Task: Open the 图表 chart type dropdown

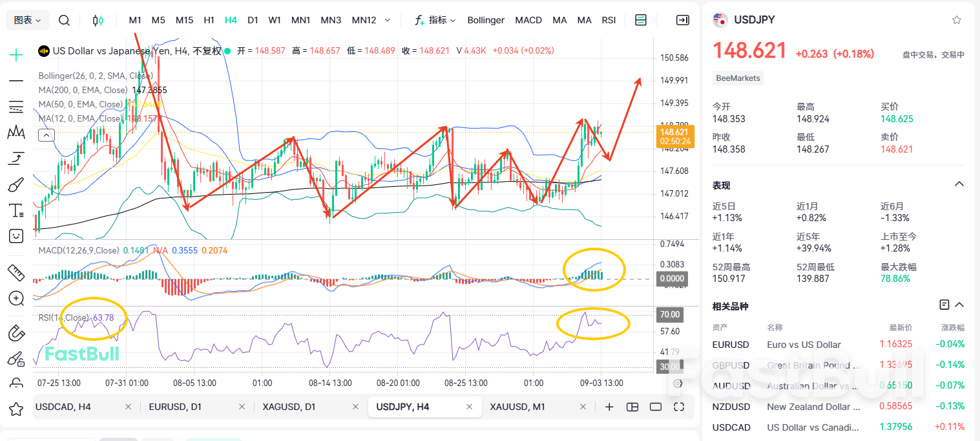Action: [x=26, y=20]
